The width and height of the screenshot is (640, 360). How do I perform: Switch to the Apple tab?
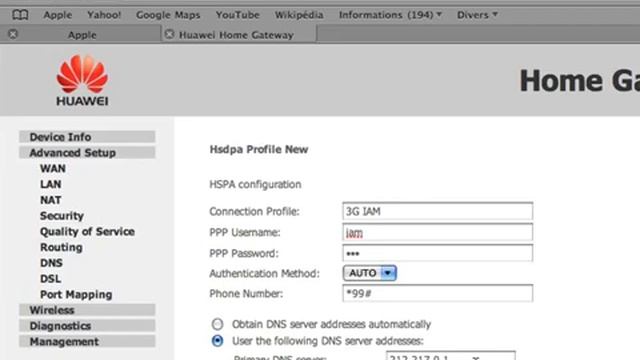[82, 35]
